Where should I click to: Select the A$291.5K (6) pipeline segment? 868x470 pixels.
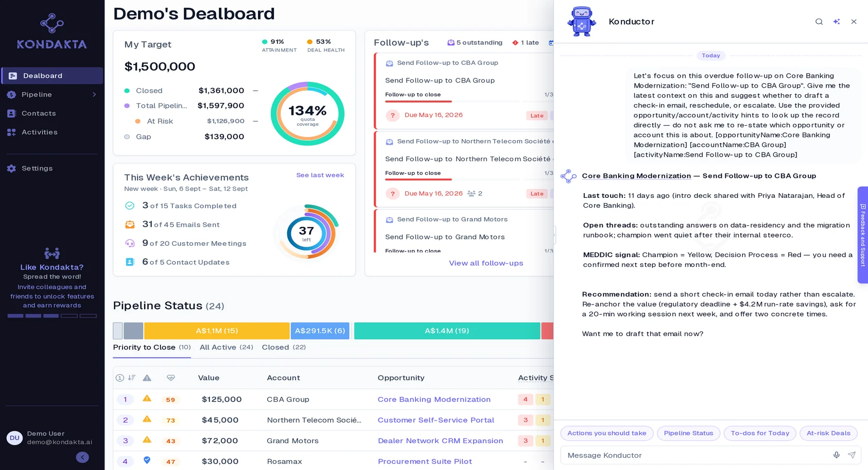pyautogui.click(x=320, y=331)
